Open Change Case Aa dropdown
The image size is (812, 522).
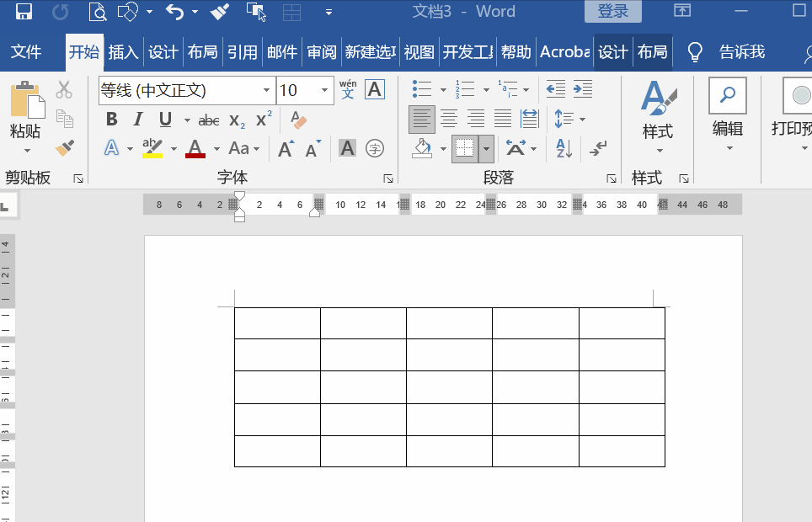[x=243, y=149]
